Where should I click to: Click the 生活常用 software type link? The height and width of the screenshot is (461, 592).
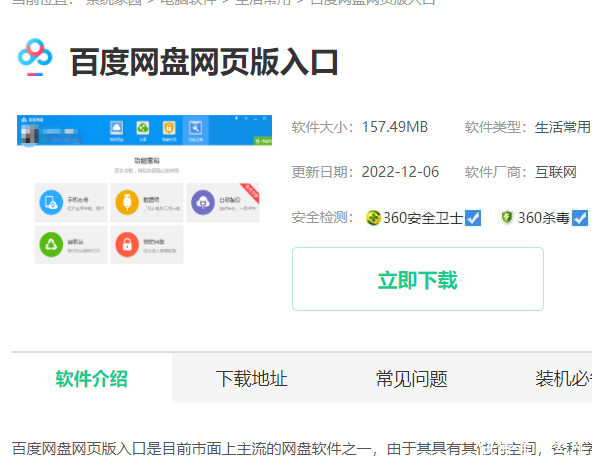563,127
